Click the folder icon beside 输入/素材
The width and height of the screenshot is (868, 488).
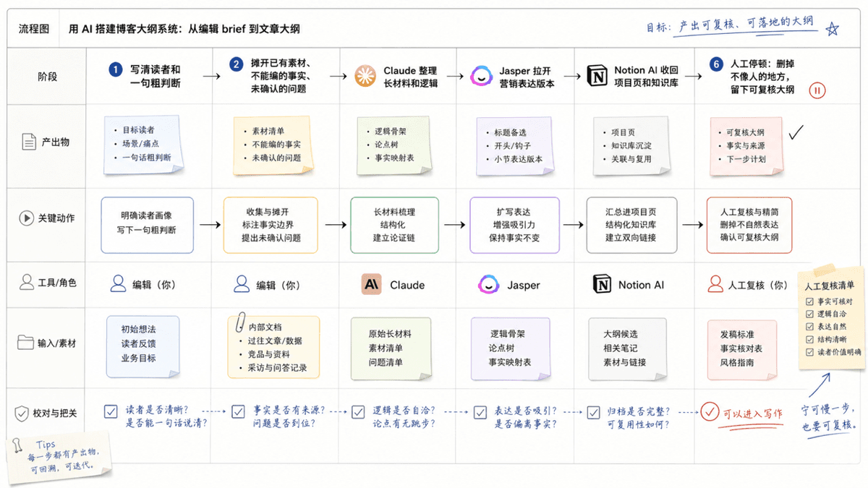click(26, 343)
